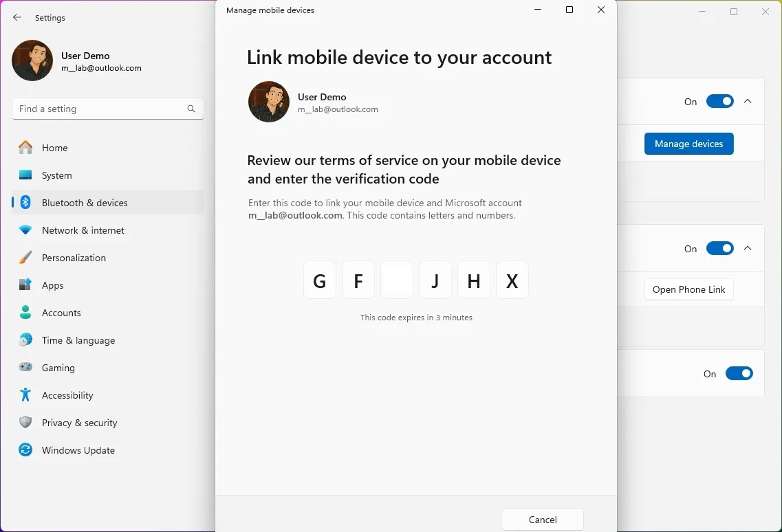The image size is (782, 532).
Task: Click the dialog's User Demo avatar
Action: [x=269, y=102]
